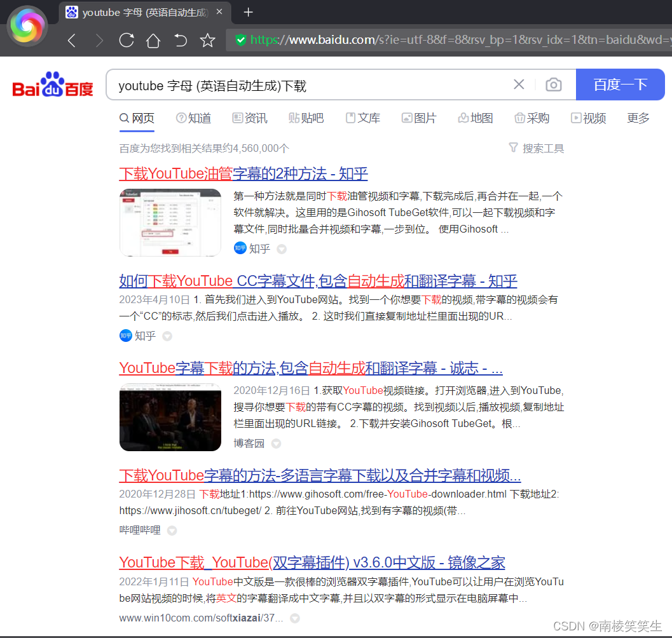672x638 pixels.
Task: Expand dropdown arrow beside 哔哩哔哩
Action: click(x=172, y=531)
